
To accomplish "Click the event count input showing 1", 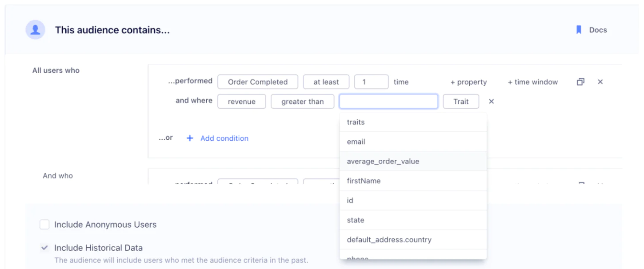I will click(371, 82).
